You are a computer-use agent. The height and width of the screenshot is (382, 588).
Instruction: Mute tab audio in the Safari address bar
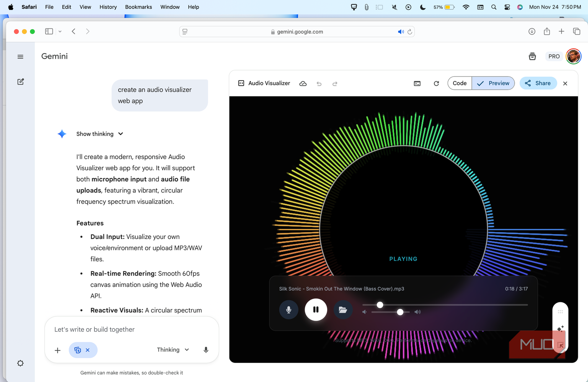[x=401, y=31]
